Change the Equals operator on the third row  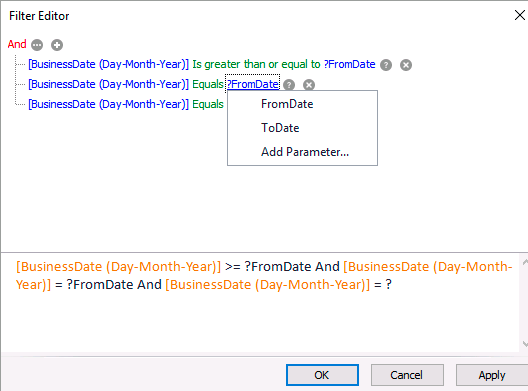(x=208, y=104)
